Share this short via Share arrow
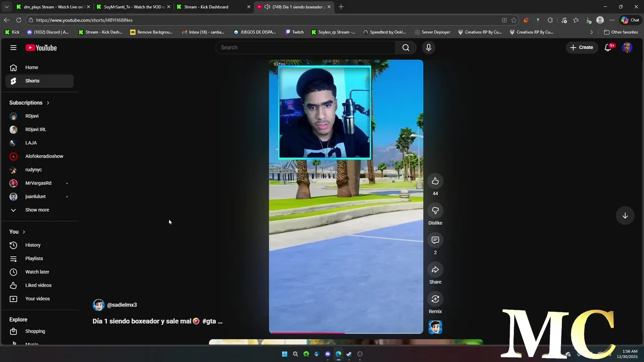The image size is (644, 362). click(435, 269)
